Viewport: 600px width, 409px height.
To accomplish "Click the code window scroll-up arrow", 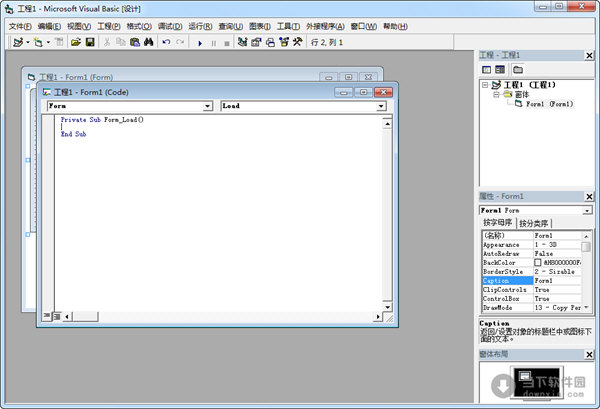I will click(387, 124).
